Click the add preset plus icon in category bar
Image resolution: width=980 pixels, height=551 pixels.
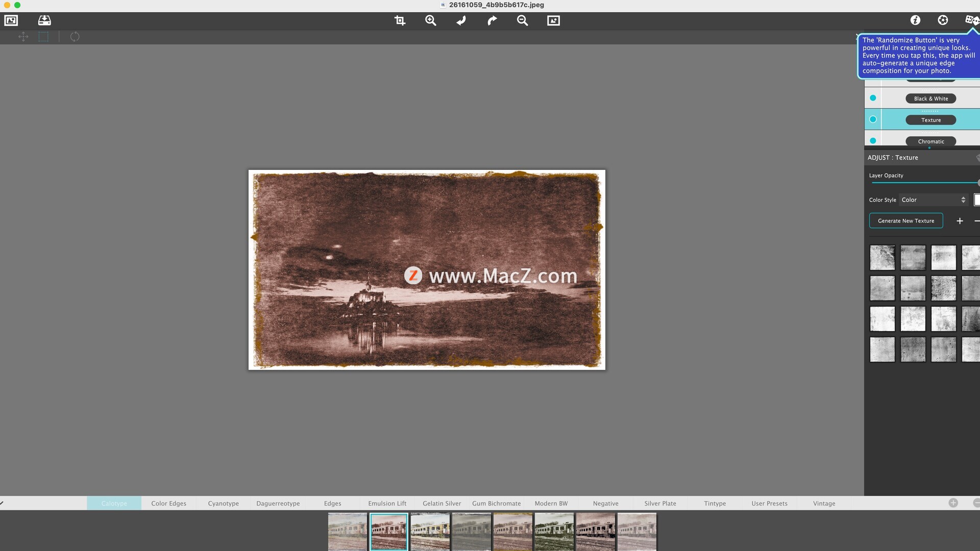(x=953, y=503)
